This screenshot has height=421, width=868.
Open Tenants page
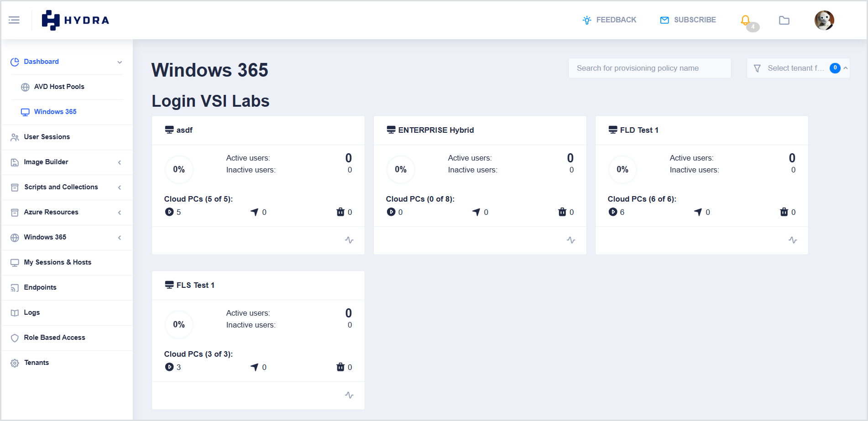(37, 363)
